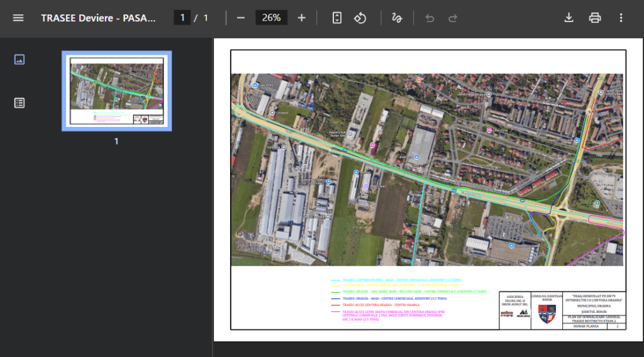Toggle the sidebar with hamburger menu icon
The image size is (644, 357).
[x=18, y=18]
